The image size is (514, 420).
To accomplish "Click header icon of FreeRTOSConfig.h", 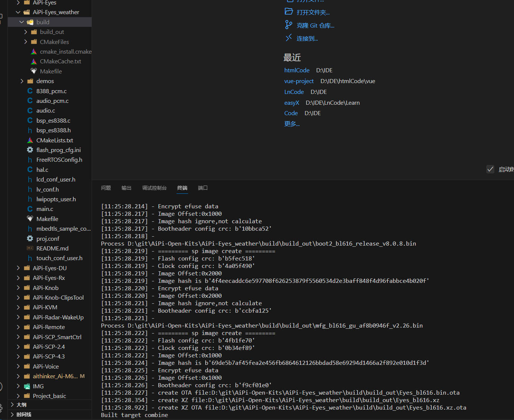I will click(x=30, y=160).
